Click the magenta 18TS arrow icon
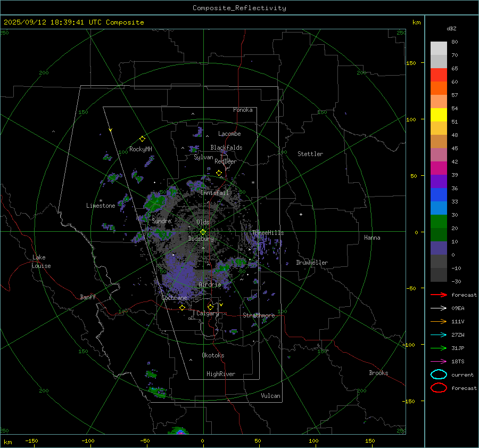Viewport: 479px width, 448px height. pos(439,362)
